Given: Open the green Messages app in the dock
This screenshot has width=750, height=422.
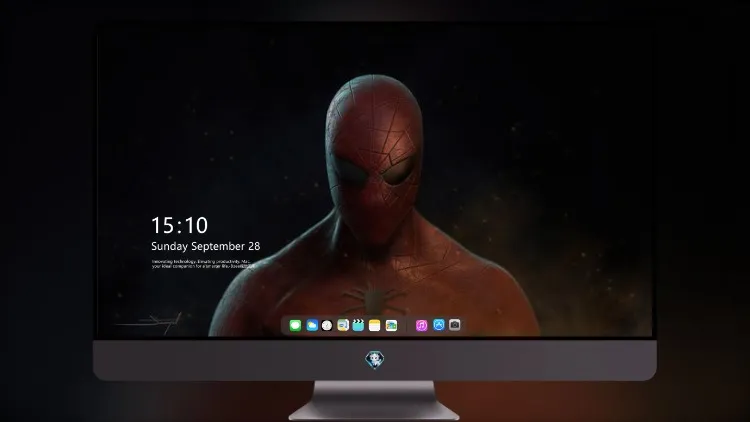Looking at the screenshot, I should (295, 325).
